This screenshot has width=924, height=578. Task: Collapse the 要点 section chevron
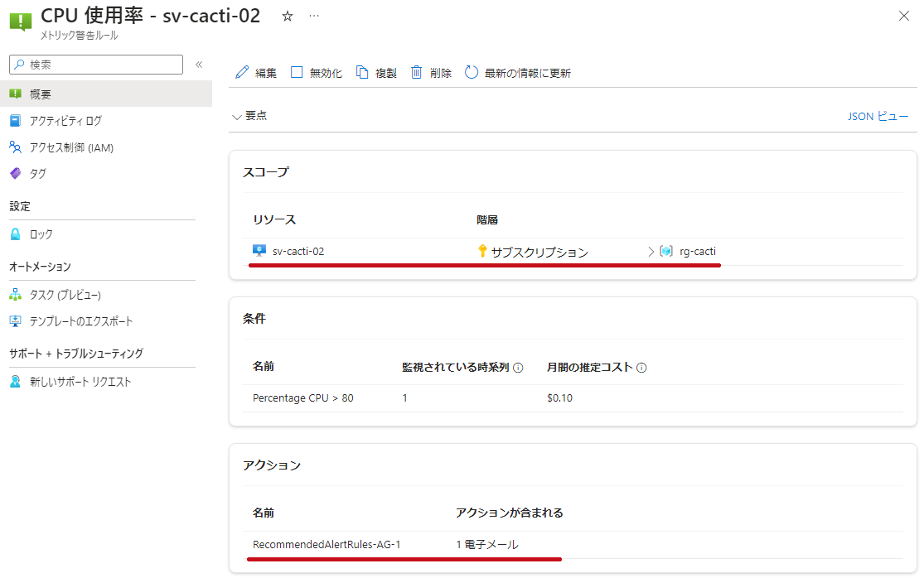(237, 117)
